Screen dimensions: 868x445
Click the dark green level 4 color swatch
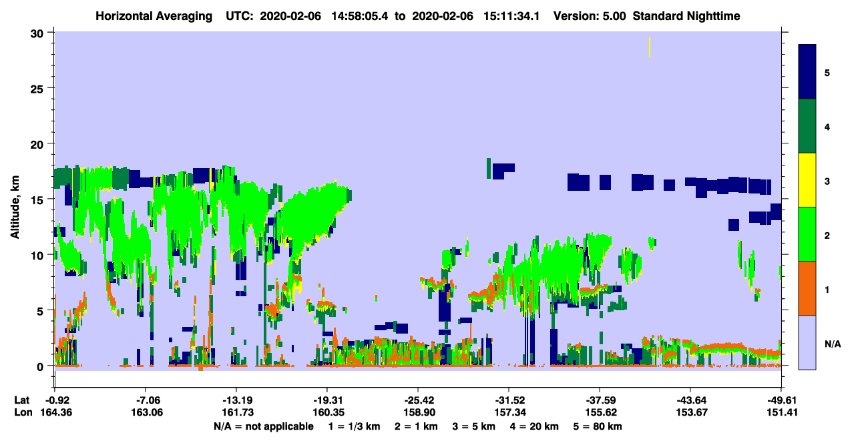point(807,126)
